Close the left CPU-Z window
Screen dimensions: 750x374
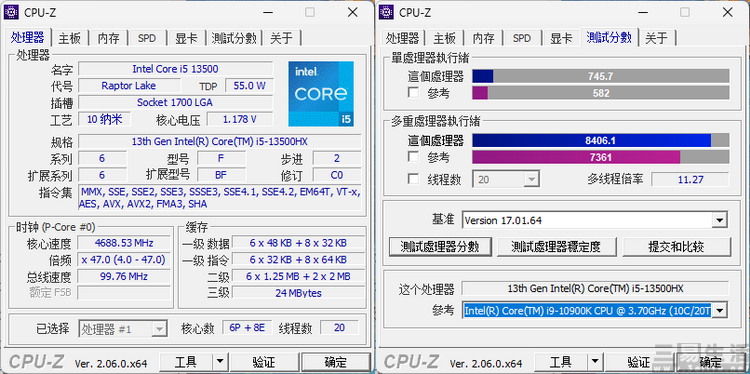tap(353, 12)
